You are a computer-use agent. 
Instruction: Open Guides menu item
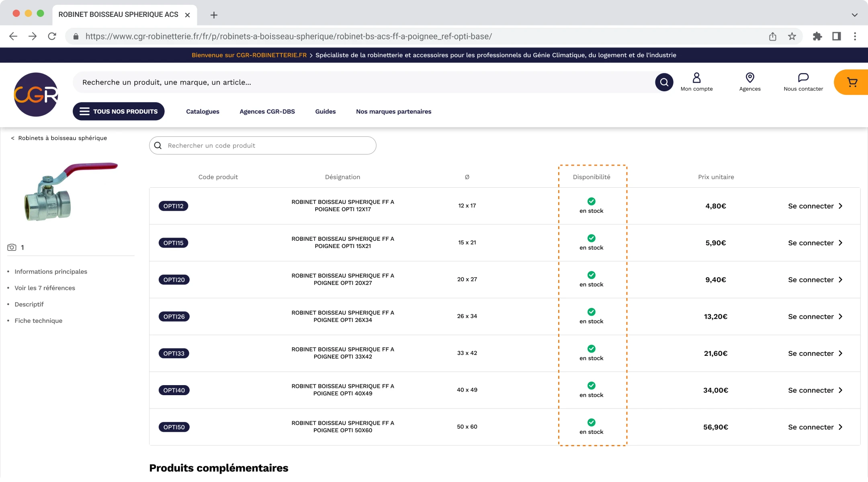(x=325, y=112)
